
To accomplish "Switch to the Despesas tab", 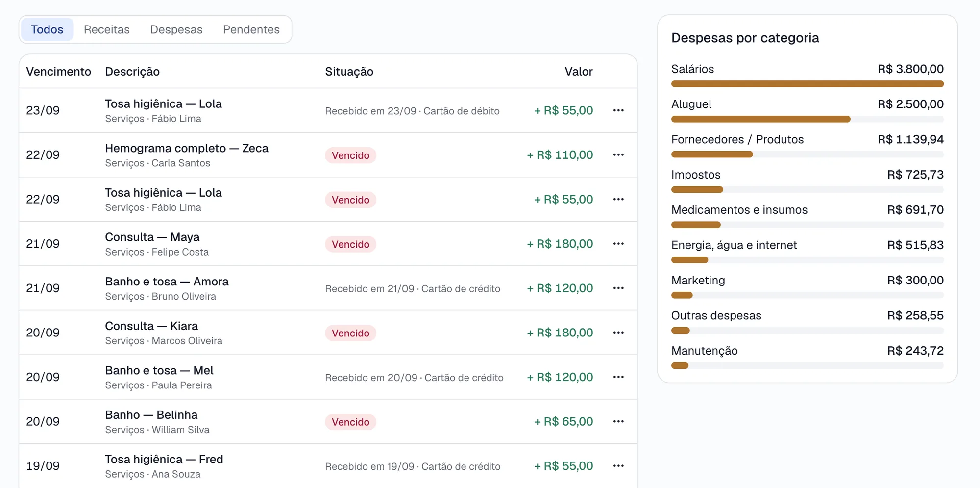I will point(176,29).
